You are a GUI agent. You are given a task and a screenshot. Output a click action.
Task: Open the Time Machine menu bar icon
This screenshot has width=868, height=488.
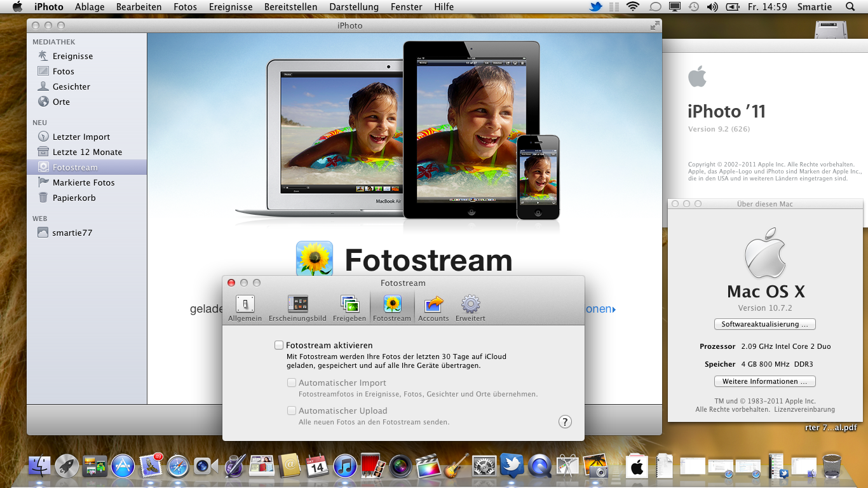(693, 7)
